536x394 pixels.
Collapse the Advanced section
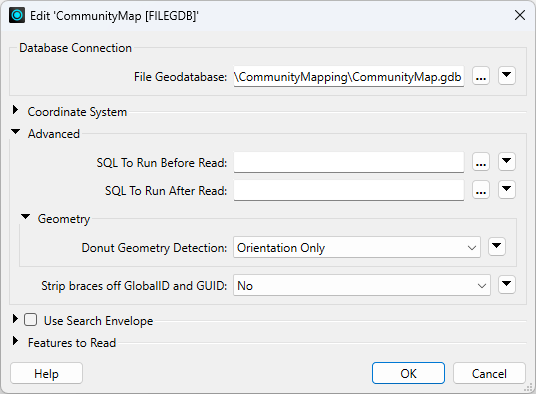pos(16,132)
